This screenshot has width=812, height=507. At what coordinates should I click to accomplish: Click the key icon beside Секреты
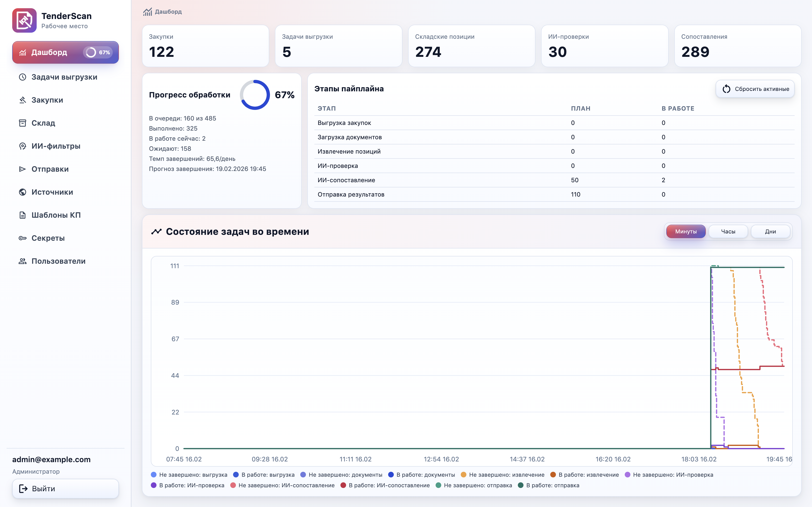point(22,238)
